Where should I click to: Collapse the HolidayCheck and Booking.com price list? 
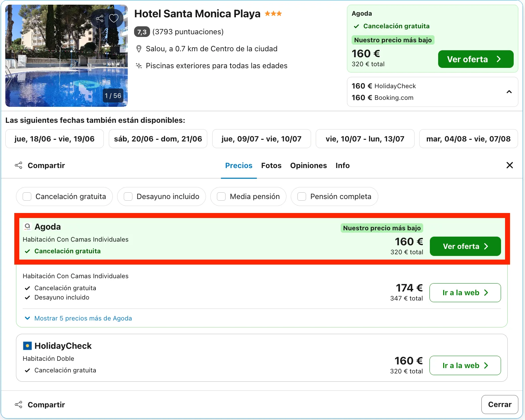pyautogui.click(x=509, y=92)
